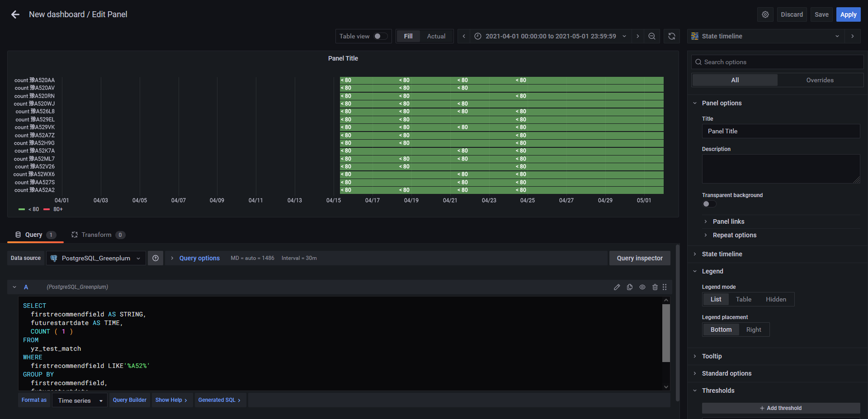Duplicate query A icon

(x=629, y=287)
